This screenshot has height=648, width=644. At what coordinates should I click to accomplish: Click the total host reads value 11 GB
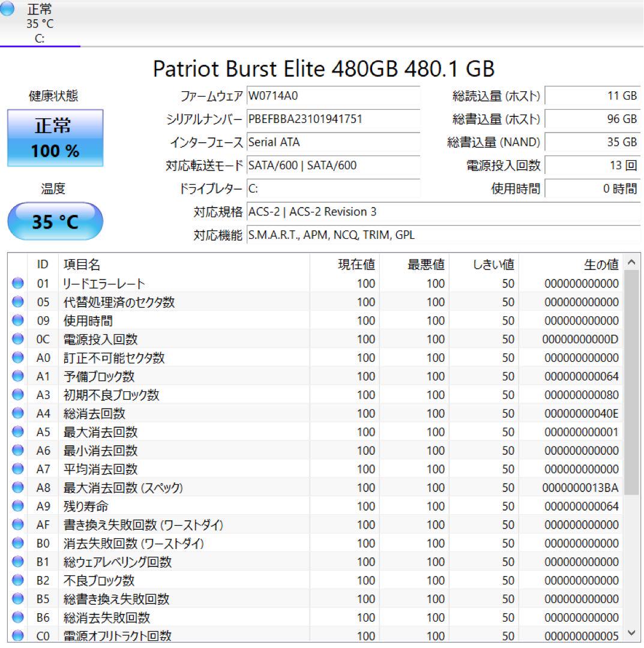[x=593, y=96]
